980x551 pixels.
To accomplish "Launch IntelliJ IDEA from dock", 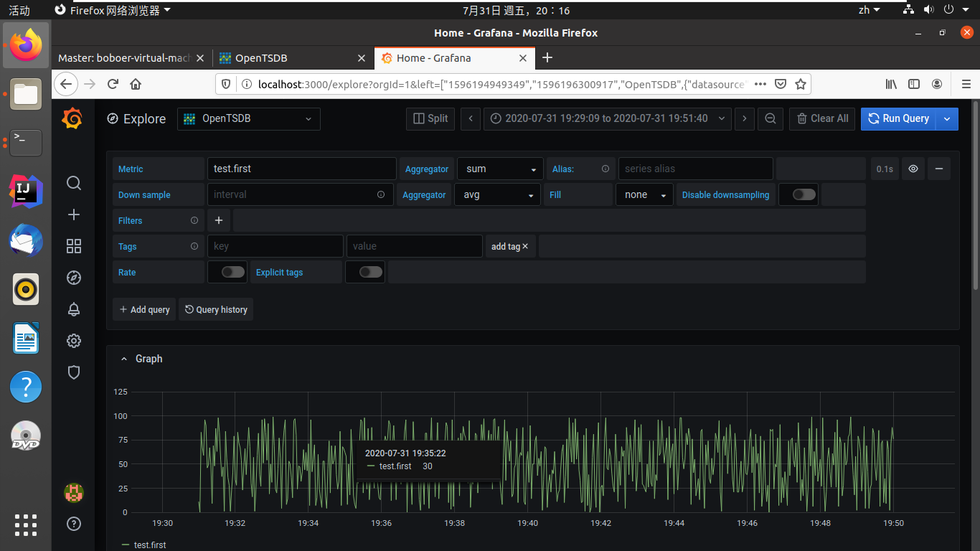I will (x=26, y=192).
